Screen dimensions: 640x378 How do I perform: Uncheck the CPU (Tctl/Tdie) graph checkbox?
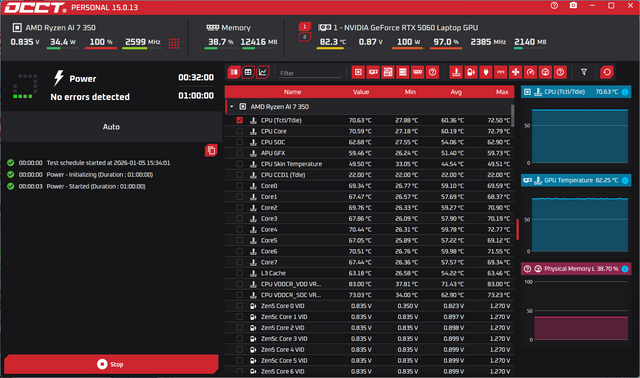pyautogui.click(x=240, y=120)
